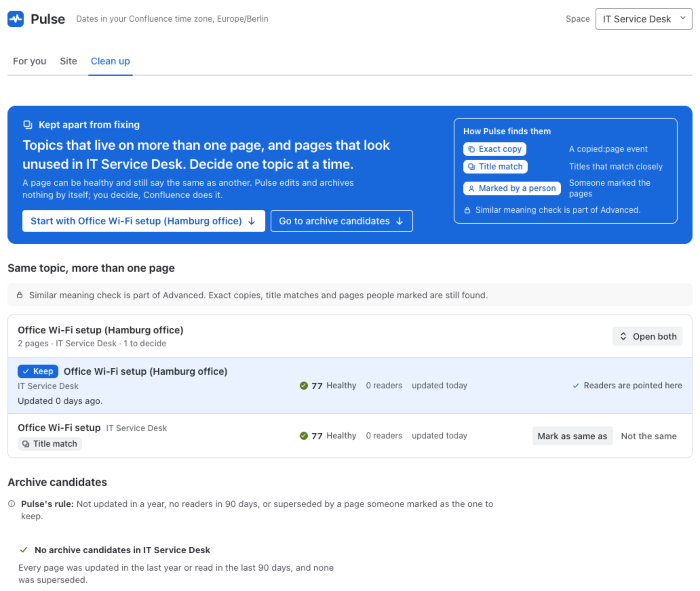Click the 'Archive candidates' heading
700x591 pixels.
coord(57,482)
